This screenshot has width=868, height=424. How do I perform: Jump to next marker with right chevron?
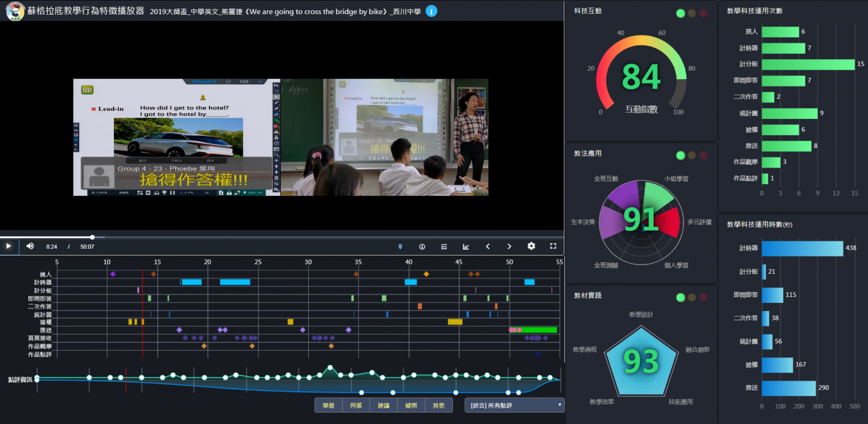click(509, 246)
